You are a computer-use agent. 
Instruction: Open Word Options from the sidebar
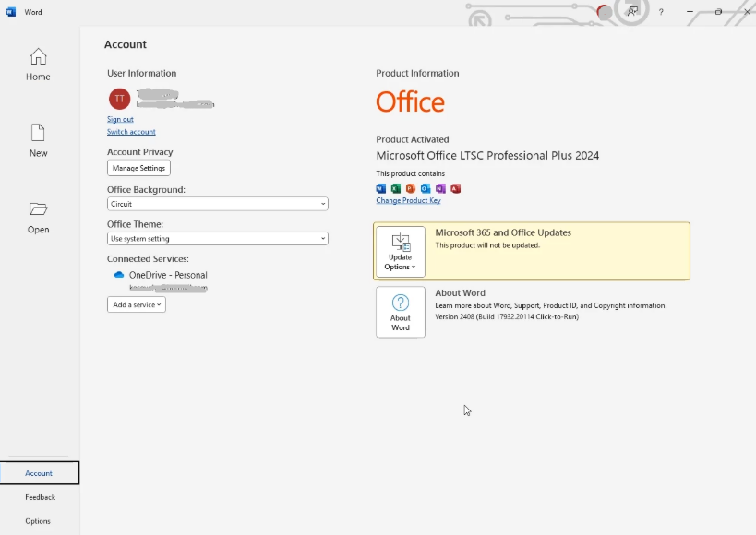[38, 521]
